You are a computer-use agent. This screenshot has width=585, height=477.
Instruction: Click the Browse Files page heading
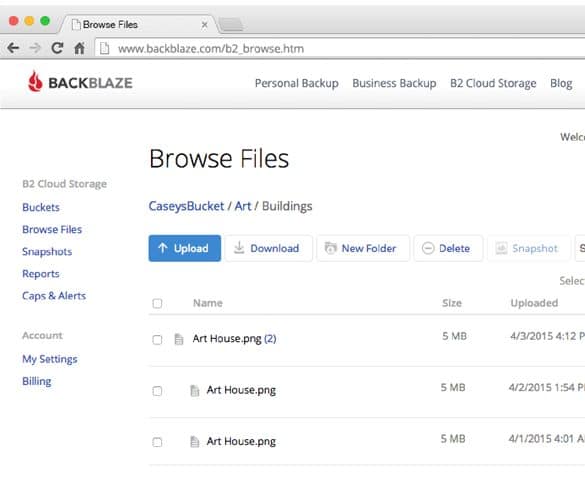click(x=219, y=159)
